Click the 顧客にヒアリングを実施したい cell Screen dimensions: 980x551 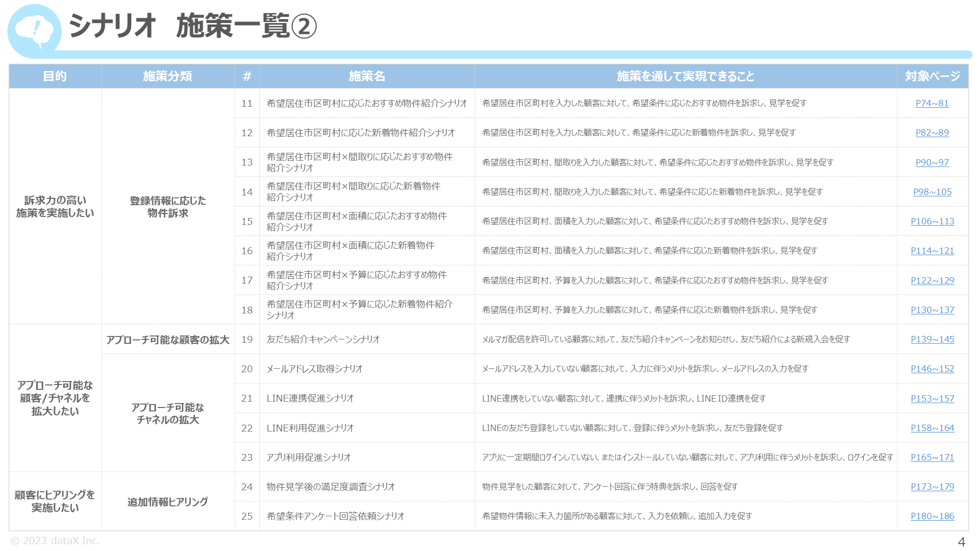55,502
